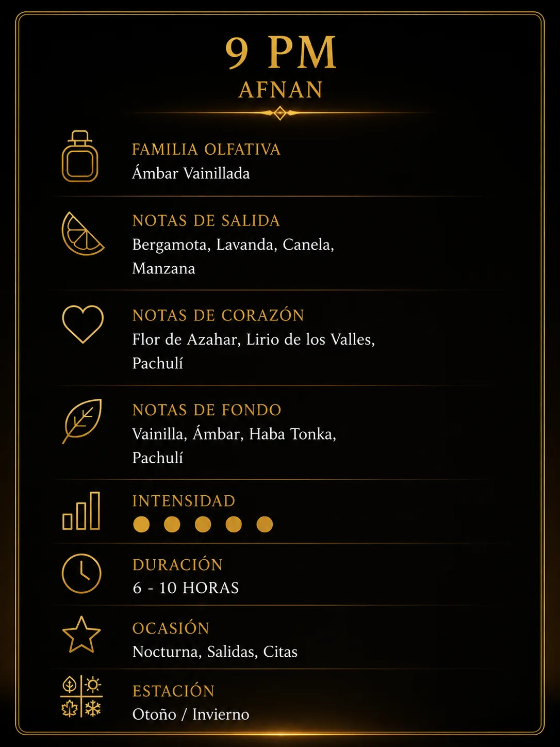
Task: Click the bar chart intensity icon
Action: (81, 511)
